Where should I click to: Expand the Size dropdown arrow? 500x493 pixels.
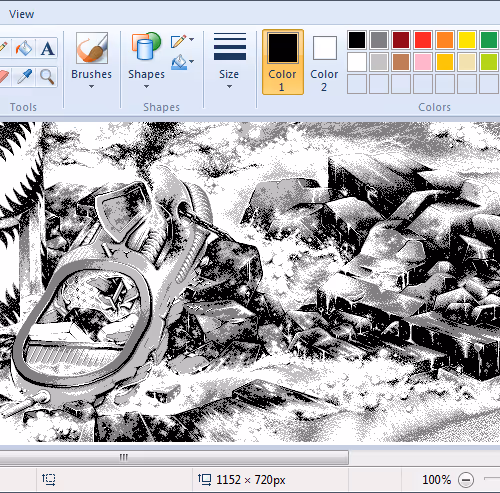(x=229, y=87)
